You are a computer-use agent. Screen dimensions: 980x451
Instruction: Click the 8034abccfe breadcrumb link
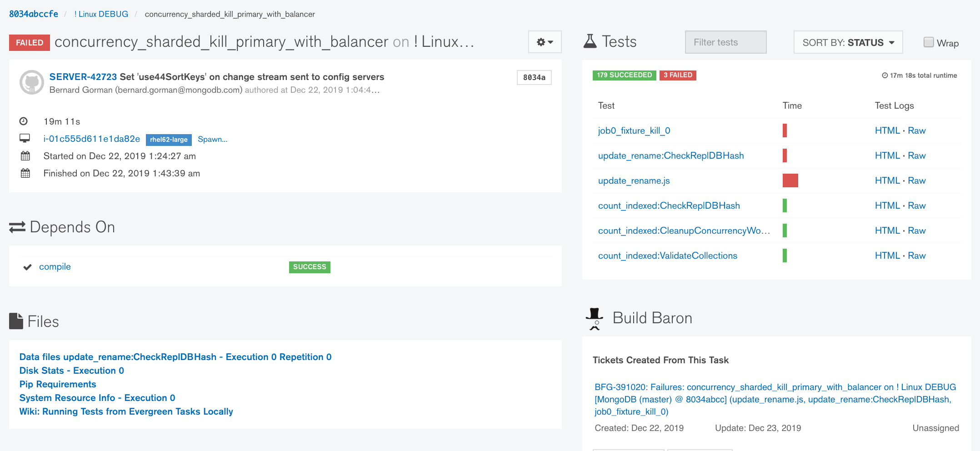point(34,14)
